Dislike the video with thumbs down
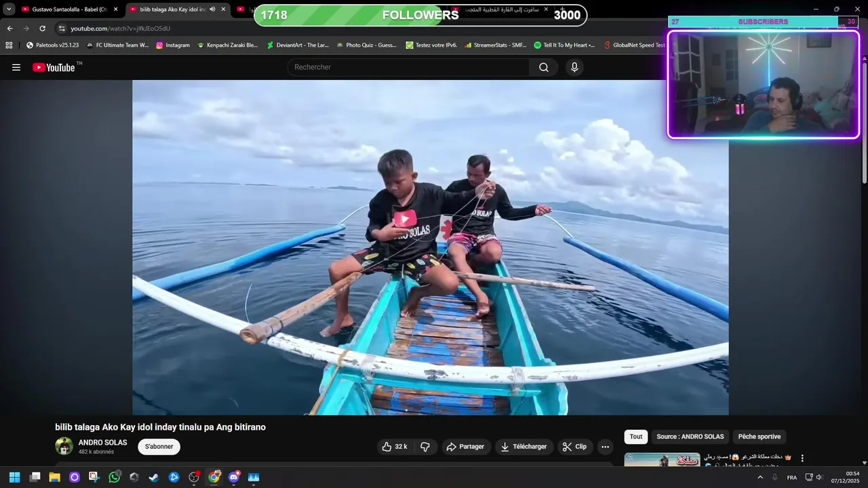This screenshot has height=488, width=868. (x=425, y=447)
